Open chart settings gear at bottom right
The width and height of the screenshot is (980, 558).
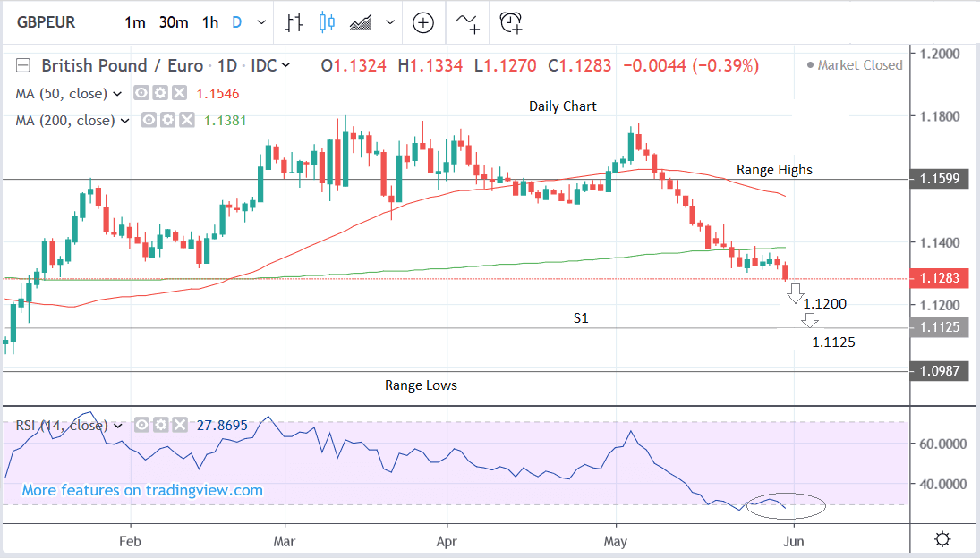pos(942,539)
